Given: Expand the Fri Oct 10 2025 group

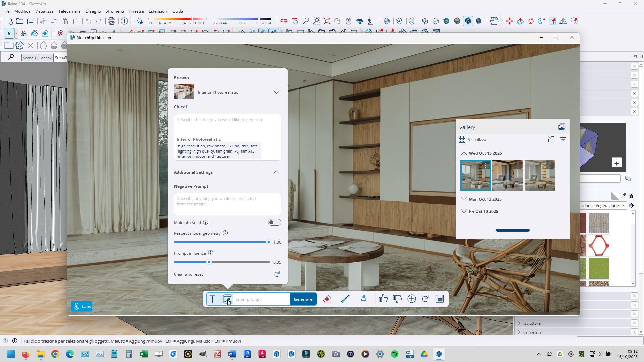Looking at the screenshot, I should pyautogui.click(x=464, y=211).
